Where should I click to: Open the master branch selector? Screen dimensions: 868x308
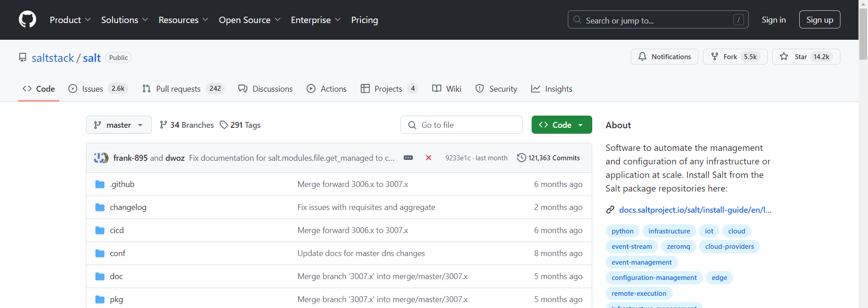pyautogui.click(x=118, y=125)
